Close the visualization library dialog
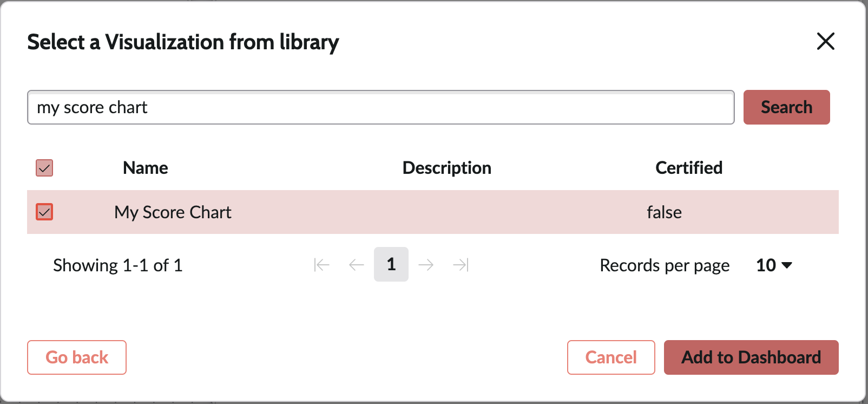868x404 pixels. click(825, 42)
